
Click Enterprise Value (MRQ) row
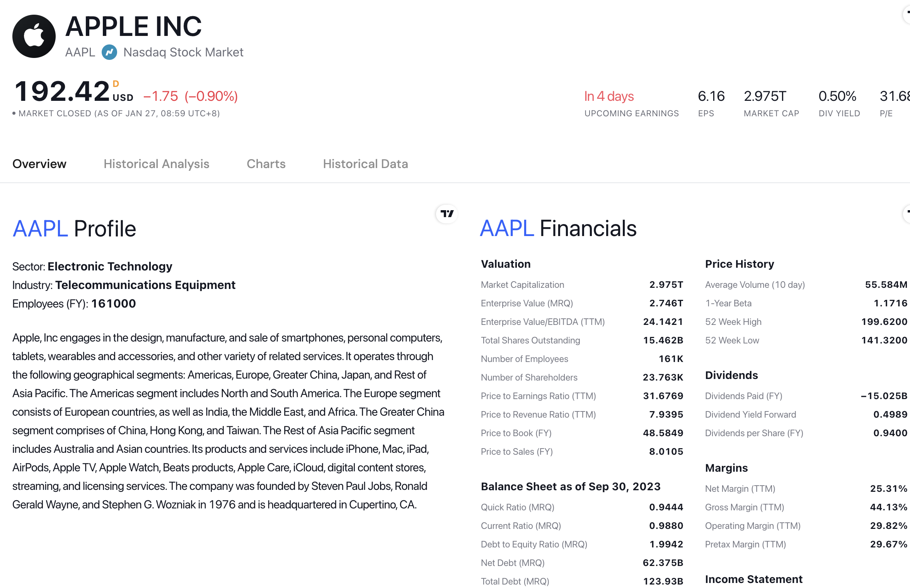[x=582, y=303]
